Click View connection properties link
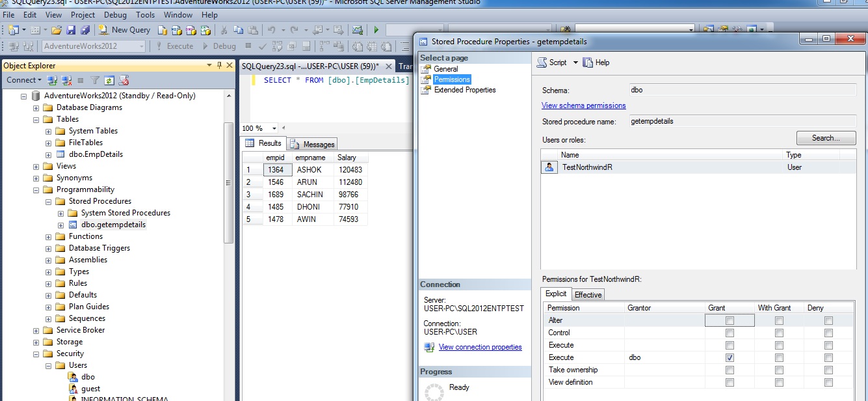This screenshot has height=401, width=868. pyautogui.click(x=480, y=347)
